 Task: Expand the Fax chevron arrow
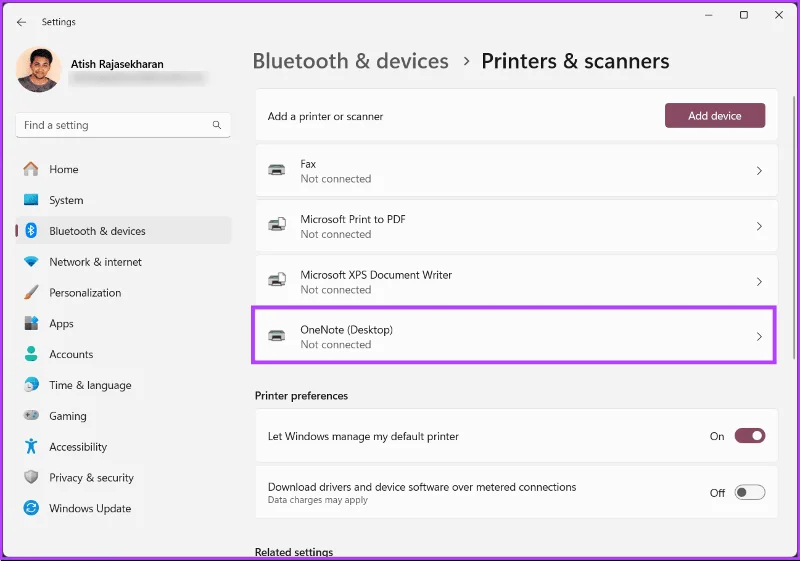point(759,171)
